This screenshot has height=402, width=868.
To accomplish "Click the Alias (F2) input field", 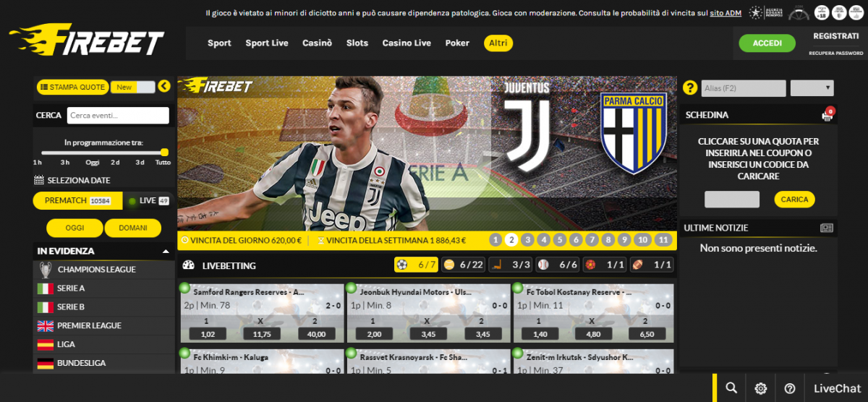I will [x=744, y=88].
